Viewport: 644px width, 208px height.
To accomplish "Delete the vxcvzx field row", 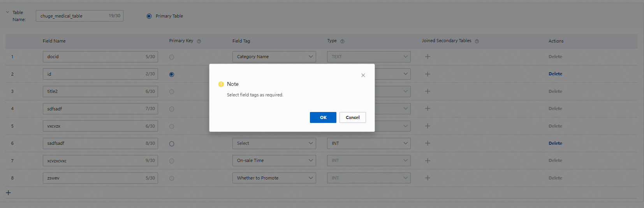I will coord(555,126).
